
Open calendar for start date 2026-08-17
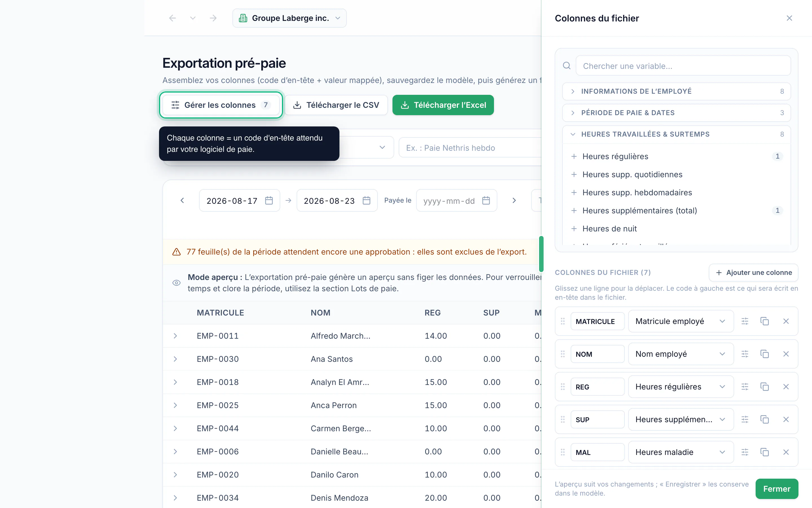pyautogui.click(x=269, y=201)
